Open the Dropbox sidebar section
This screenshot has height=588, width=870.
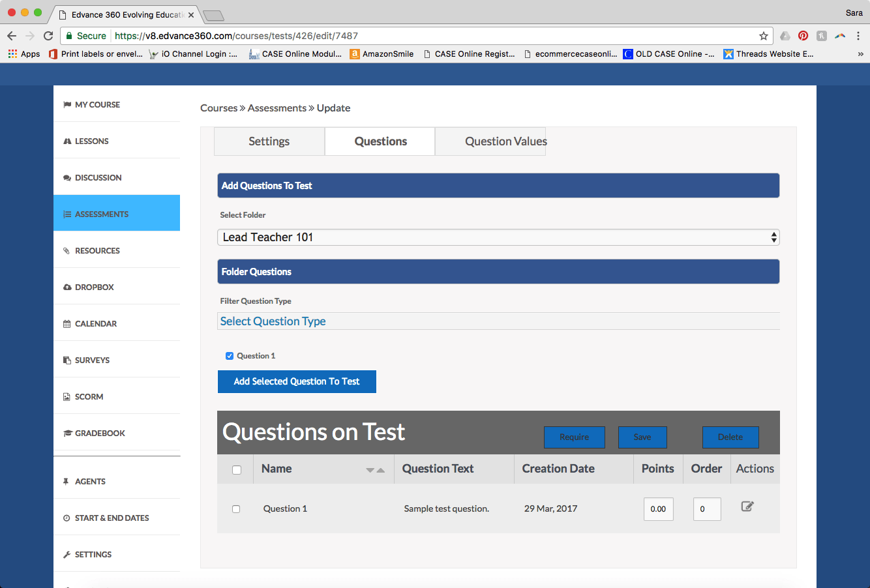[94, 287]
